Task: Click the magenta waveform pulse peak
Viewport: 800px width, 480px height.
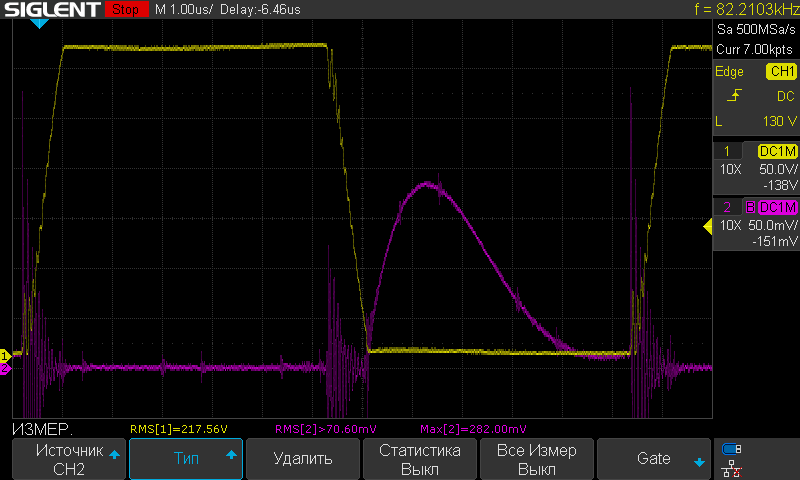Action: click(427, 184)
